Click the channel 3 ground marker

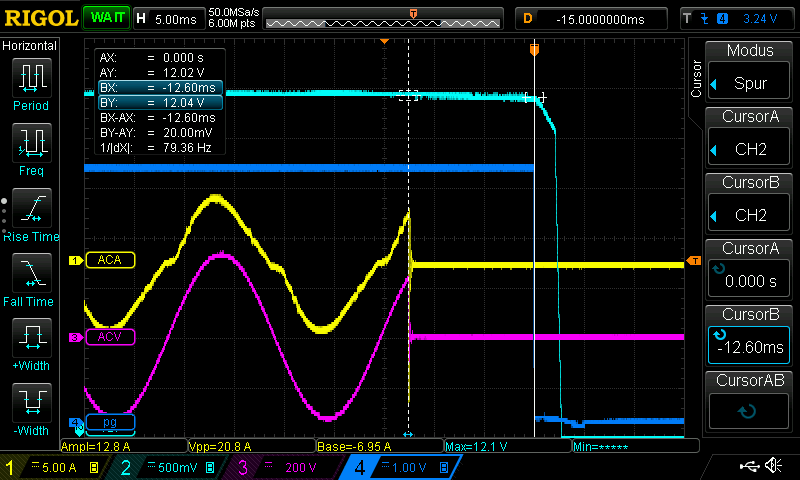pos(76,337)
